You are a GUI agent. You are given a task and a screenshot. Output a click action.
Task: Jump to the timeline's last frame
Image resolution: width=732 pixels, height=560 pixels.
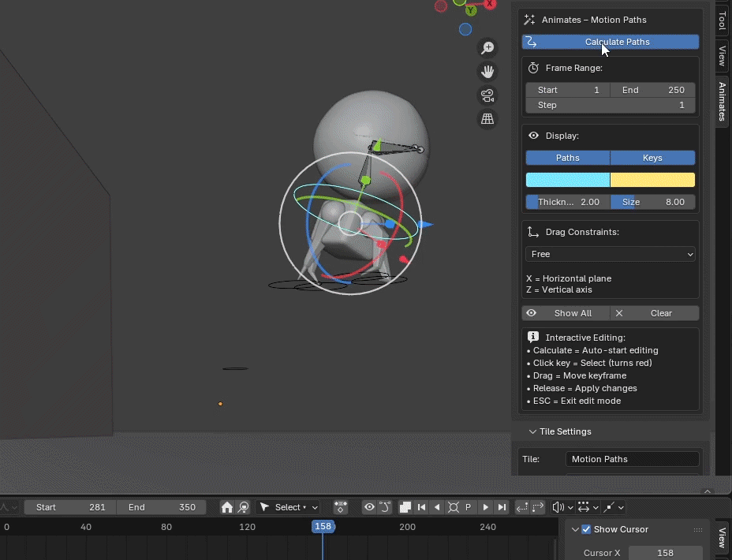502,507
